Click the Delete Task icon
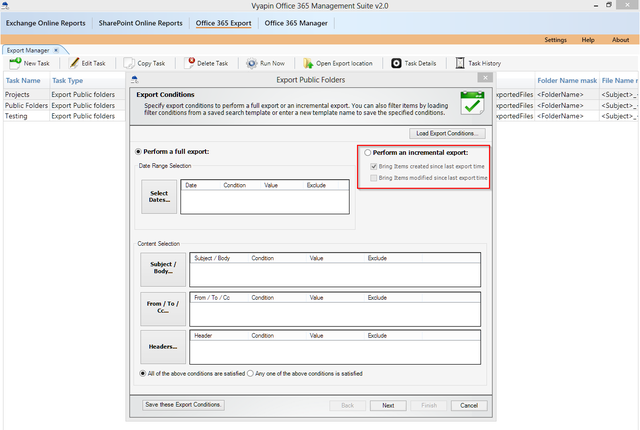 pos(190,63)
